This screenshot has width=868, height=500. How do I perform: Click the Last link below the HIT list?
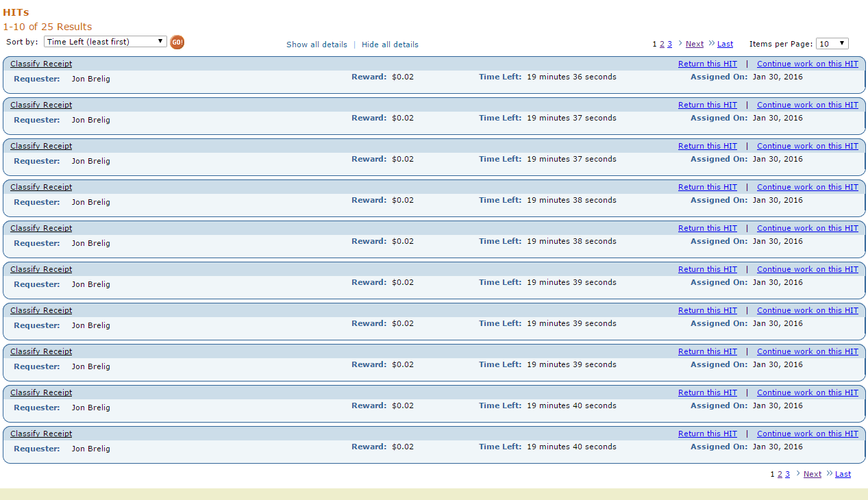coord(843,474)
